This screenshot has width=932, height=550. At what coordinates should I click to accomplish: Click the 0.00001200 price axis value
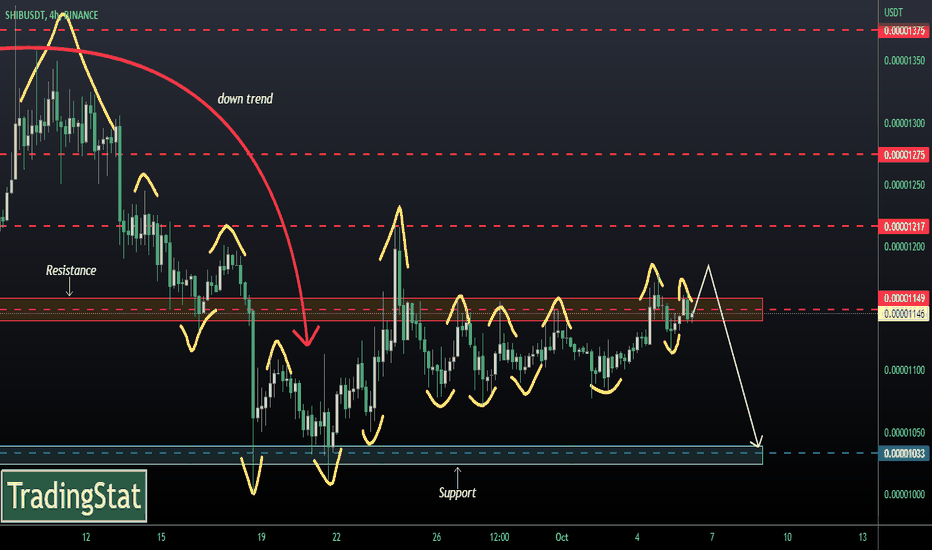904,247
